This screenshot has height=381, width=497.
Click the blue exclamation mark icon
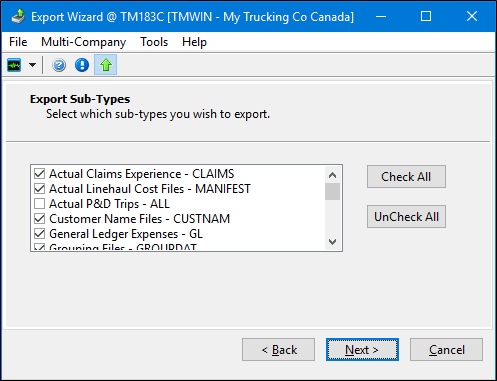pos(82,65)
